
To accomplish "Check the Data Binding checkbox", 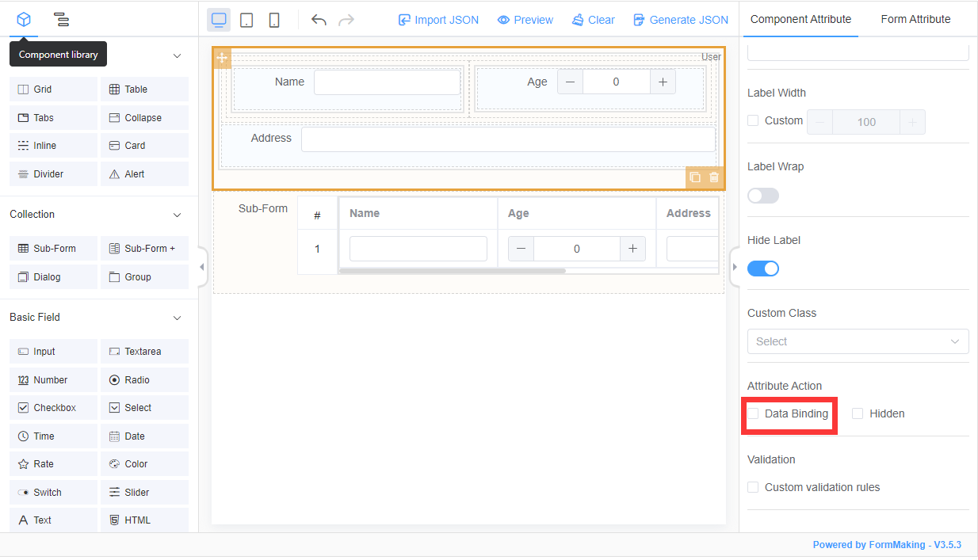I will (x=753, y=413).
